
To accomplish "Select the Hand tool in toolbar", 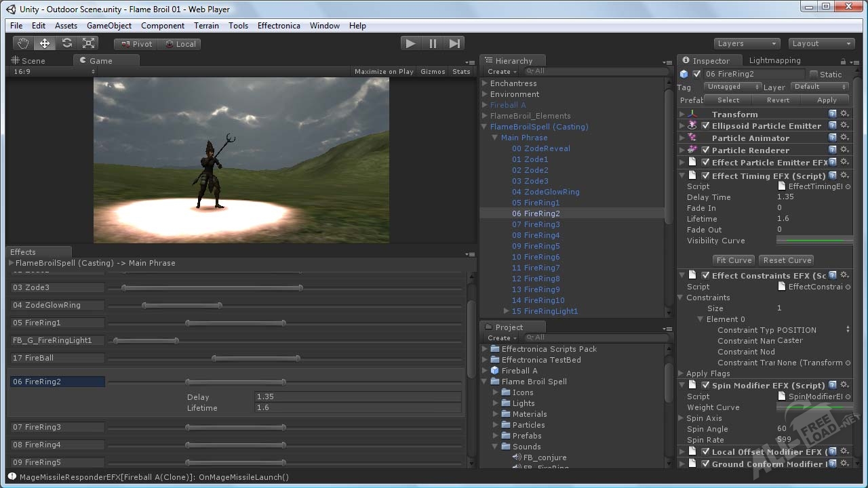I will (x=23, y=43).
